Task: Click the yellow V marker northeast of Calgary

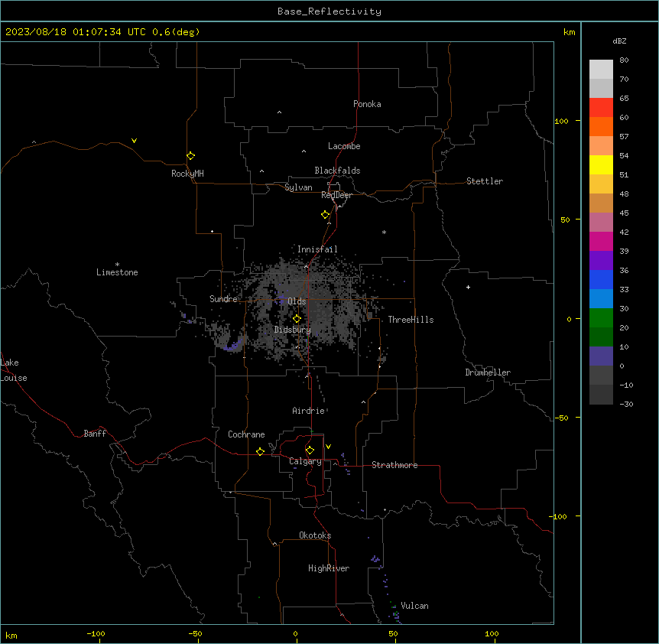Action: pyautogui.click(x=328, y=447)
